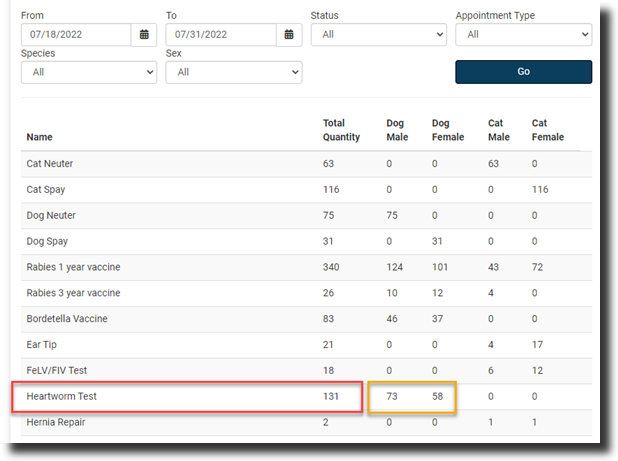Open the To date calendar picker
The width and height of the screenshot is (618, 461).
click(289, 35)
